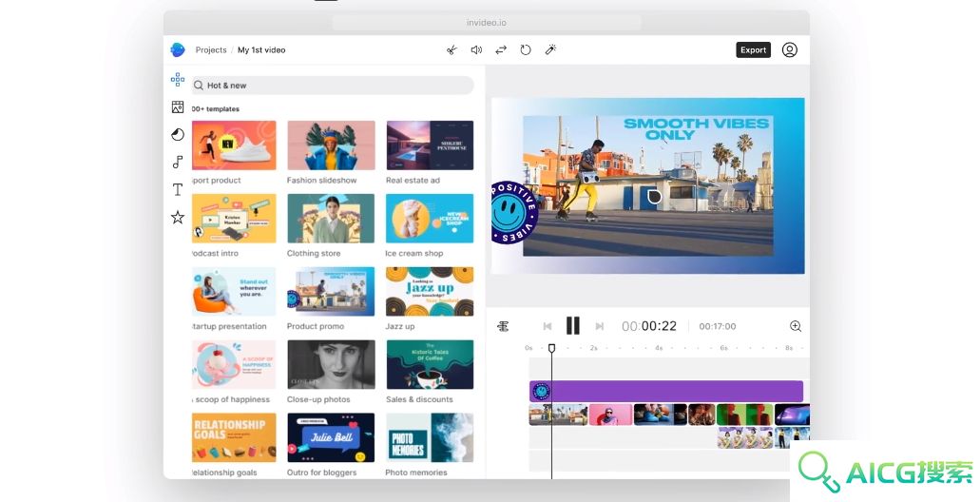Open the music note sidebar icon
The height and width of the screenshot is (502, 980).
178,162
